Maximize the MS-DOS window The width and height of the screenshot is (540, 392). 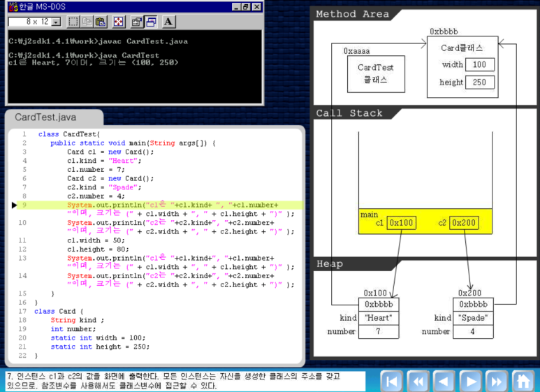(245, 7)
